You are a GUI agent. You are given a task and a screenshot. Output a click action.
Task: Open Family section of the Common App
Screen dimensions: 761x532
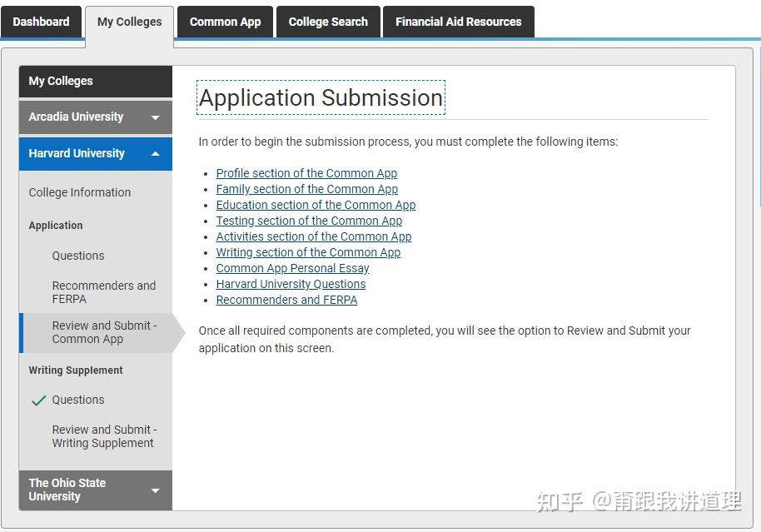coord(306,189)
